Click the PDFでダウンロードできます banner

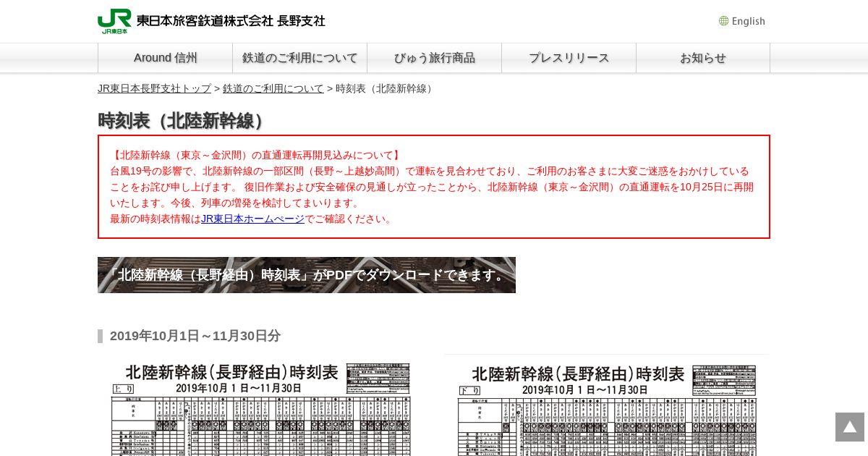(307, 275)
